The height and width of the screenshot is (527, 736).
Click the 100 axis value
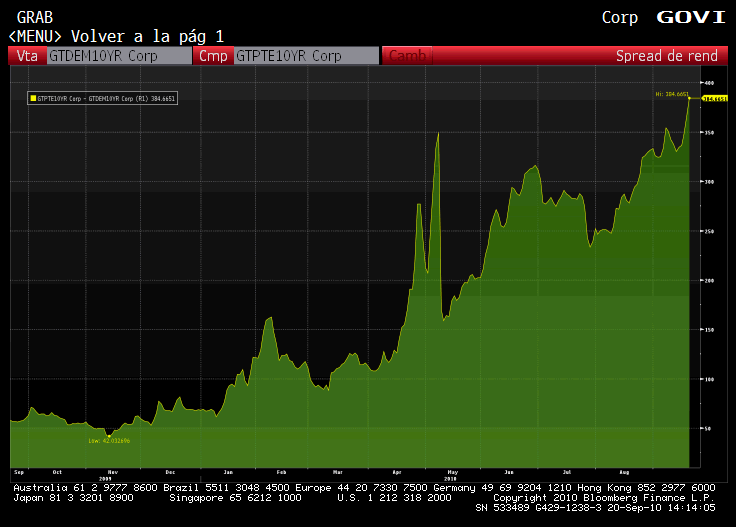click(x=709, y=379)
